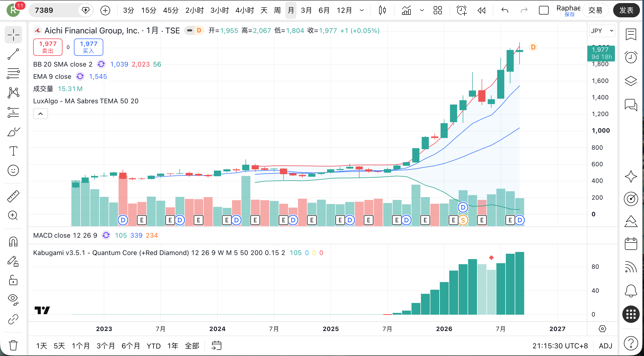The width and height of the screenshot is (644, 356).
Task: Select the ruler measure tool
Action: pyautogui.click(x=13, y=196)
